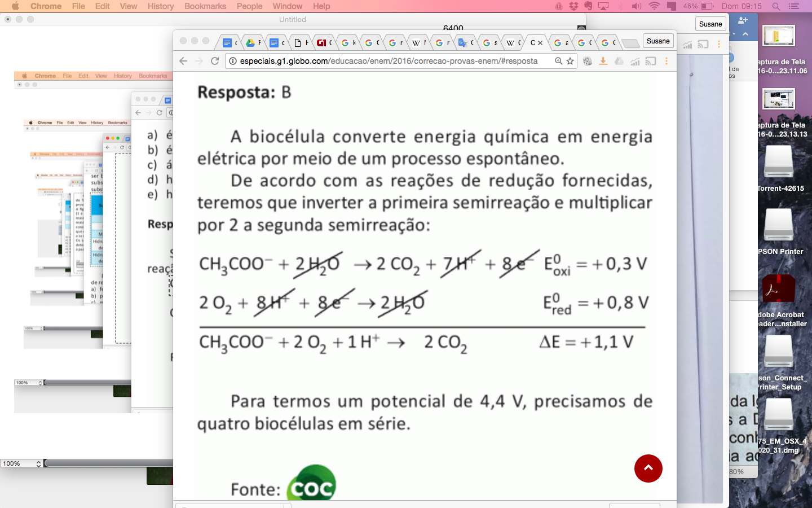Click the red scroll-to-top button

point(648,468)
